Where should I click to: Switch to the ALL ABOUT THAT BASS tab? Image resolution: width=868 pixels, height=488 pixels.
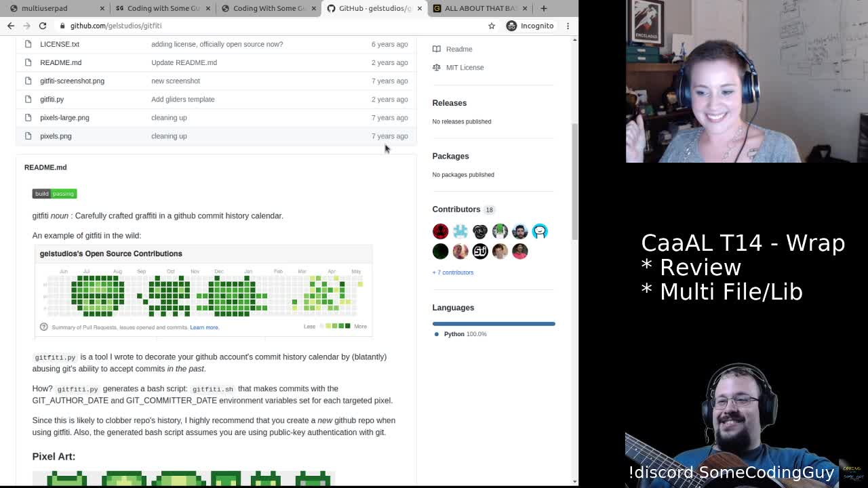pyautogui.click(x=480, y=8)
